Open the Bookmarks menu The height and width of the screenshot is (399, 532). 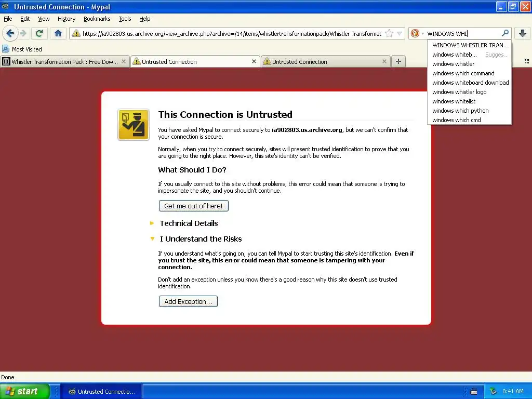click(x=97, y=19)
